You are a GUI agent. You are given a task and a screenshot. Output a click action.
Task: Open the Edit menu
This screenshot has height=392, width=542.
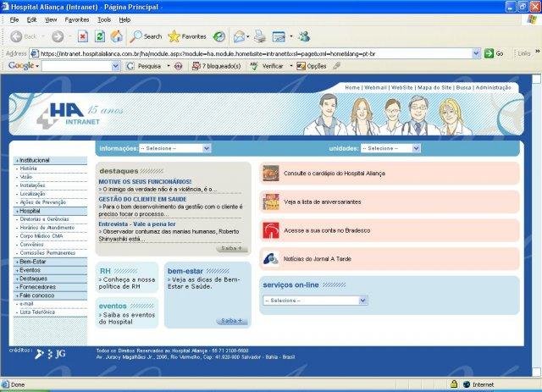pos(31,19)
